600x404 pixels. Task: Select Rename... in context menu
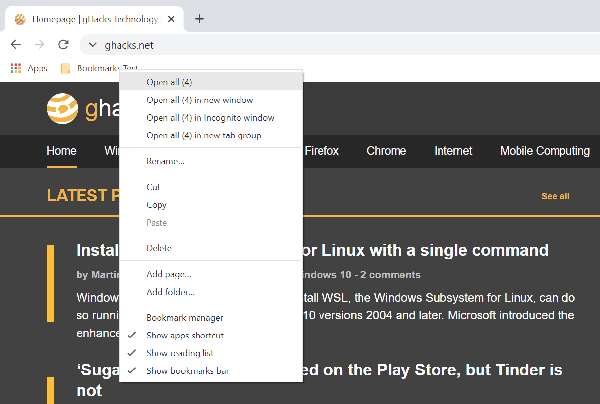pyautogui.click(x=211, y=161)
